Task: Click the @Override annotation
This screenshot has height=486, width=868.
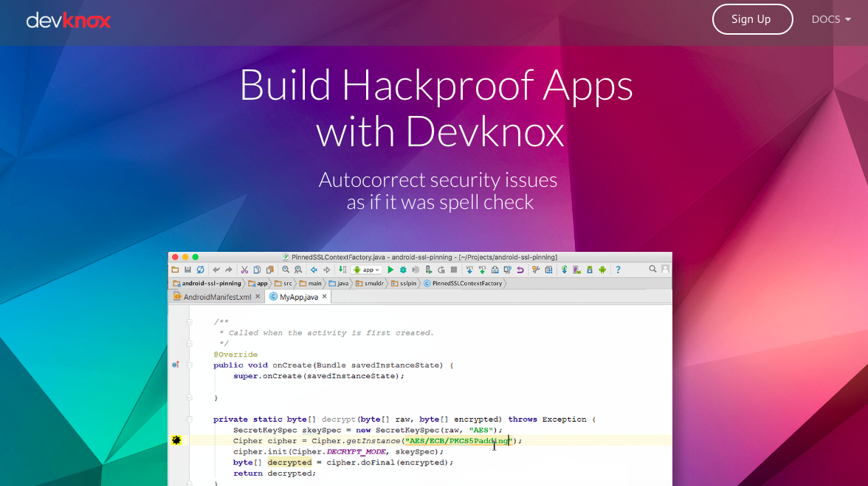Action: click(235, 355)
